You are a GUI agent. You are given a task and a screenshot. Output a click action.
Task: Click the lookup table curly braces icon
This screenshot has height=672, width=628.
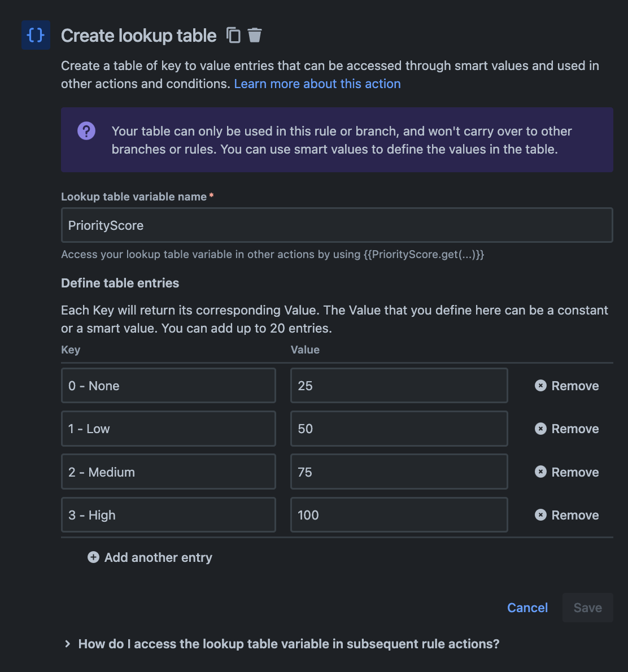36,35
